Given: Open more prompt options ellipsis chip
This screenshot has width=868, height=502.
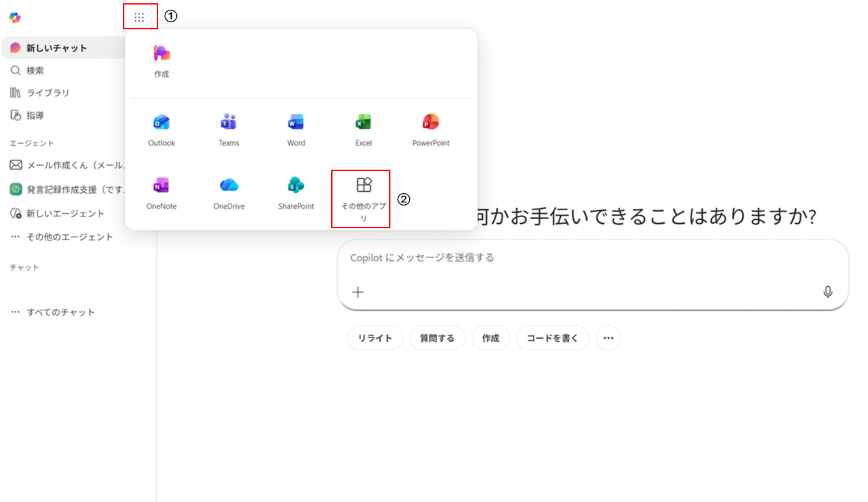Looking at the screenshot, I should pyautogui.click(x=608, y=338).
